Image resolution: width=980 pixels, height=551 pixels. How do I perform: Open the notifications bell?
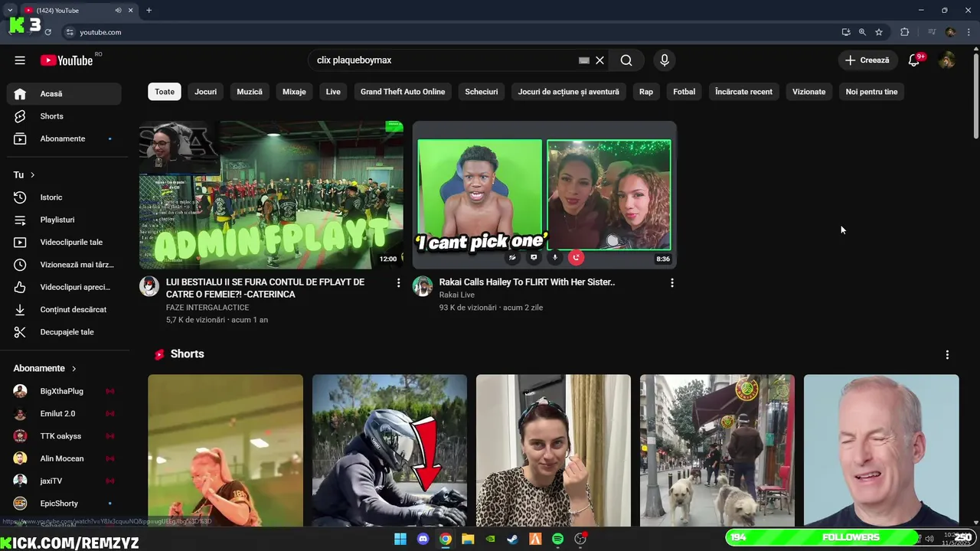[x=914, y=60]
